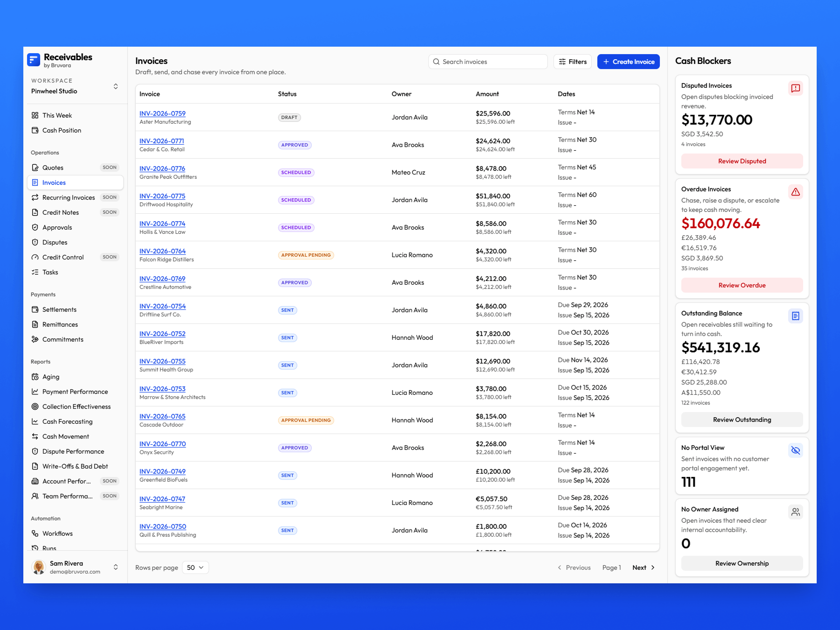Viewport: 840px width, 630px height.
Task: Click the Tasks checklist icon
Action: click(x=35, y=272)
